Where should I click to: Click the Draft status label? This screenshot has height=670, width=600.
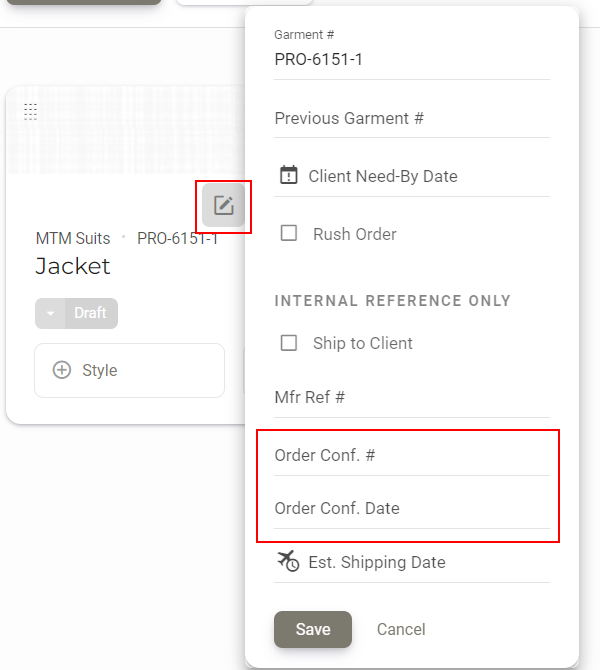click(x=91, y=313)
